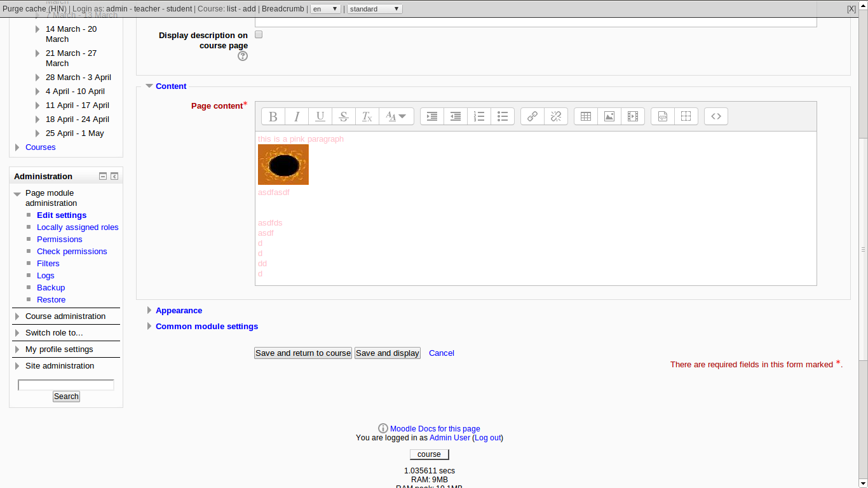This screenshot has width=868, height=488.
Task: Open the font size dropdown in the editor
Action: (x=397, y=116)
